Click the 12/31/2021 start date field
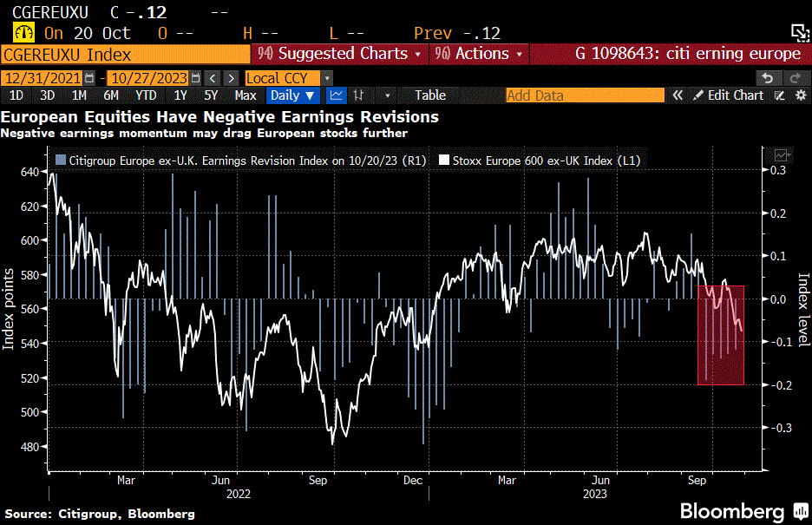The image size is (812, 525). (42, 78)
